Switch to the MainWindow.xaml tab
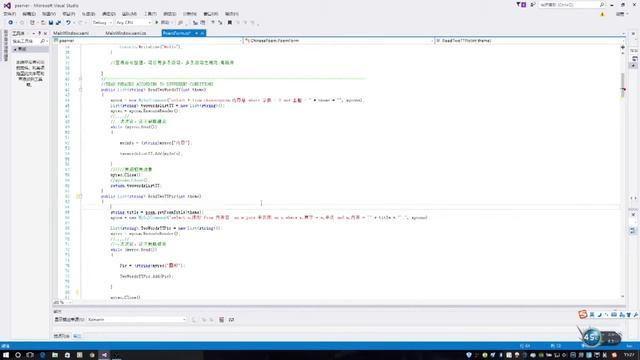This screenshot has height=360, width=640. [x=71, y=33]
